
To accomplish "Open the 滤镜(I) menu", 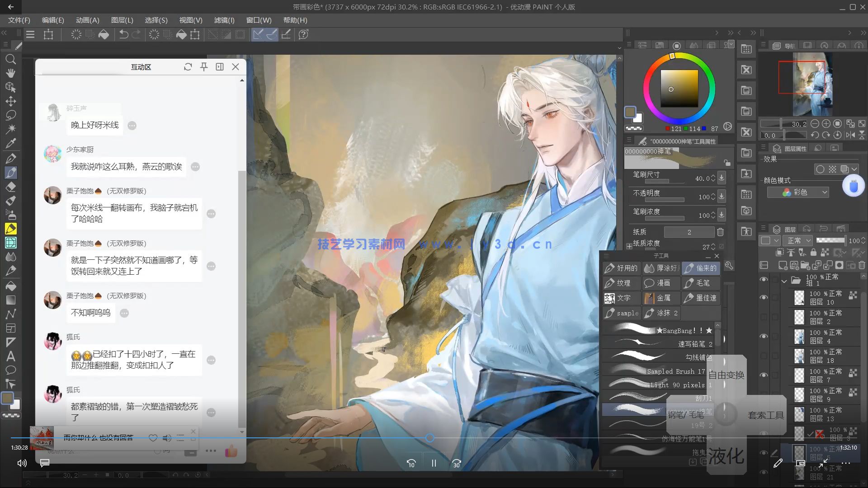I will click(224, 20).
